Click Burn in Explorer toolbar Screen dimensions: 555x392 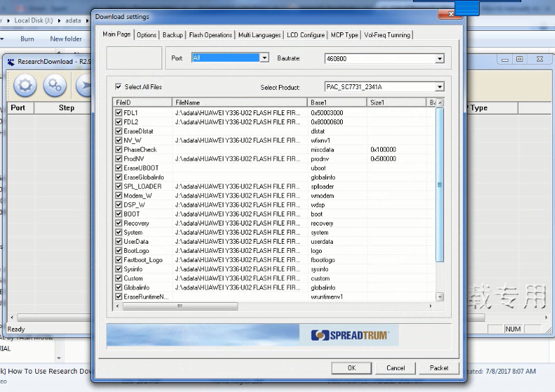[27, 39]
